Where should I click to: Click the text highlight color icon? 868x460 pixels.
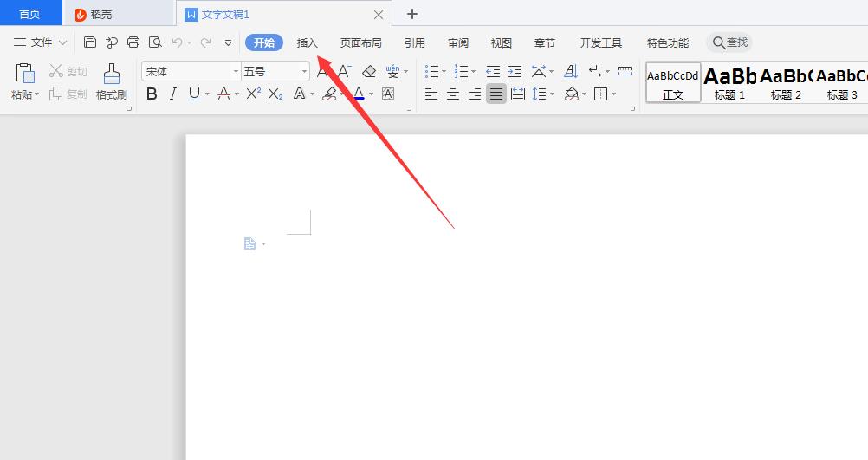click(x=329, y=94)
